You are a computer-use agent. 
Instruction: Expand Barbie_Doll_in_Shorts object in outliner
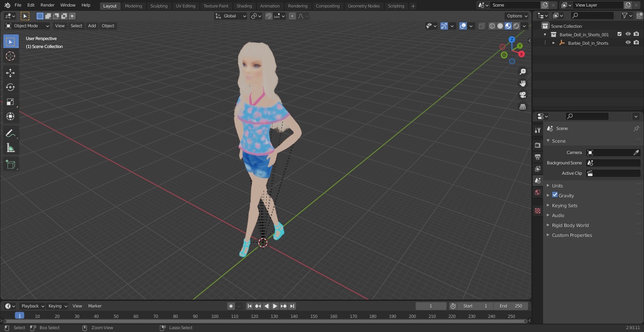553,43
